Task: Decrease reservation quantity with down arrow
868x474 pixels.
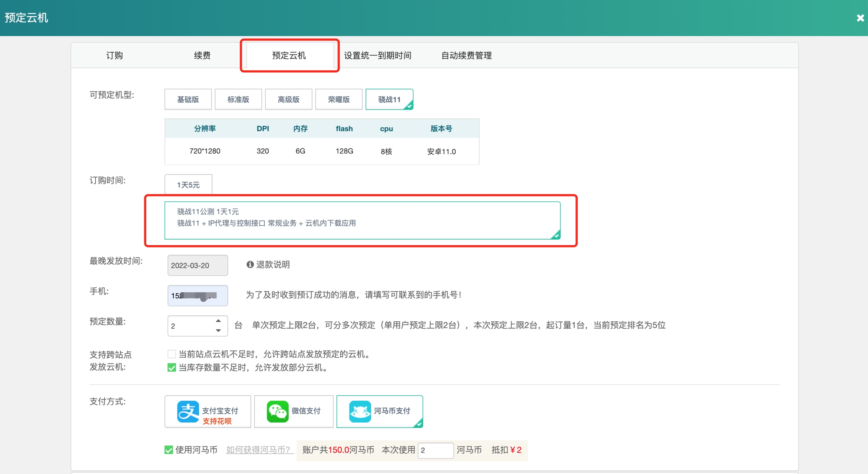Action: (218, 330)
